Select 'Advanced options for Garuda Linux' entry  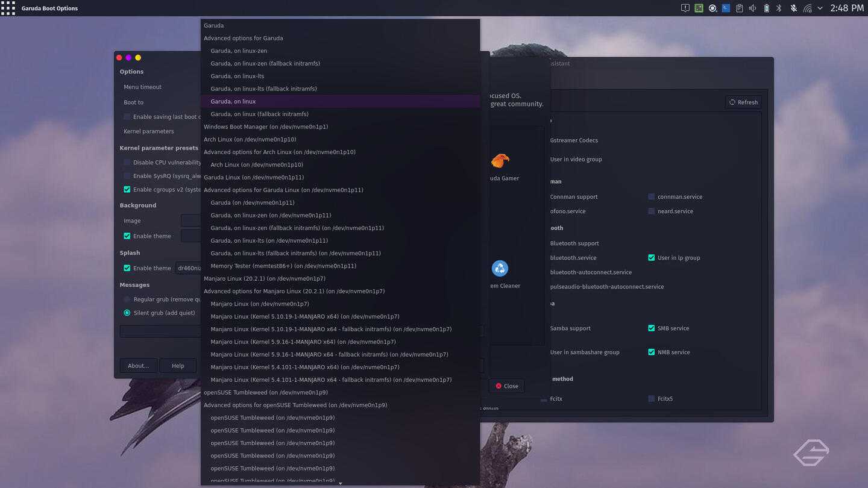341,190
